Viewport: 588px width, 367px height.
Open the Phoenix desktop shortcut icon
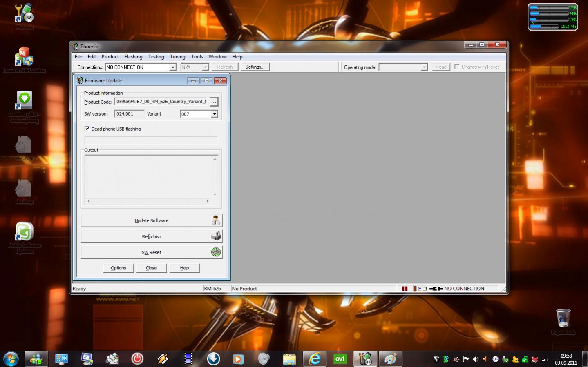24,13
